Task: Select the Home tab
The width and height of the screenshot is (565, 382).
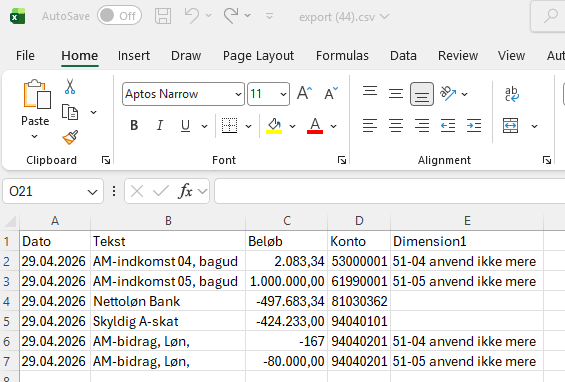Action: tap(80, 56)
